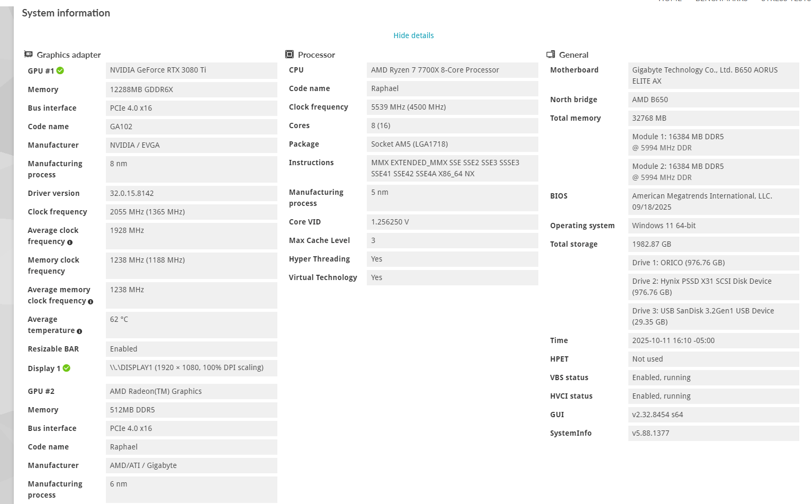The image size is (812, 504).
Task: Click the General section computer icon
Action: (x=551, y=55)
